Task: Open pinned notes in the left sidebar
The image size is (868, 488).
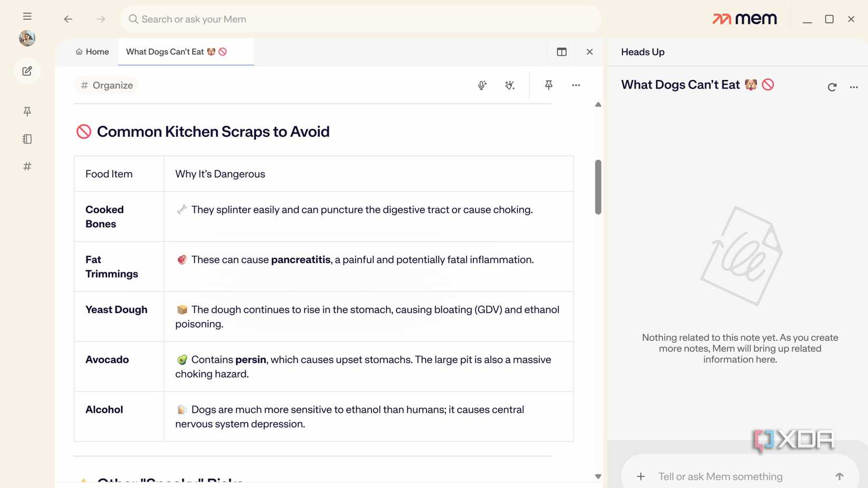Action: click(x=27, y=111)
